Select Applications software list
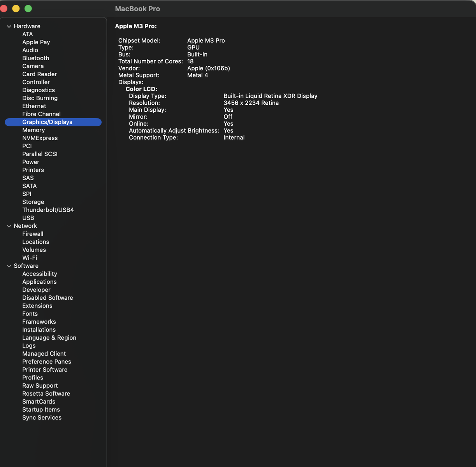This screenshot has height=467, width=476. [39, 282]
